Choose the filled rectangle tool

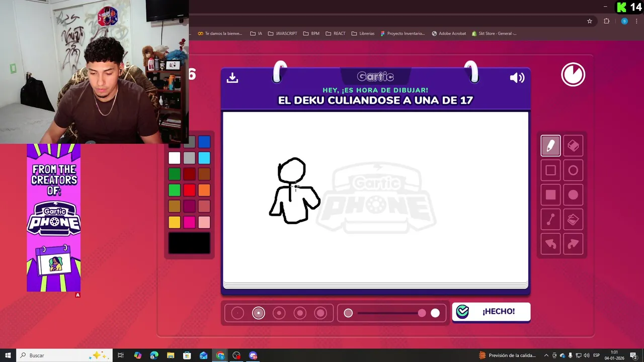[550, 195]
